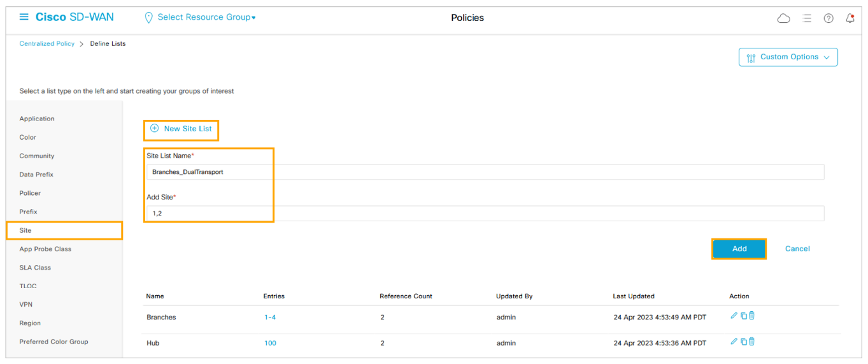
Task: Click the Add button
Action: (x=739, y=249)
